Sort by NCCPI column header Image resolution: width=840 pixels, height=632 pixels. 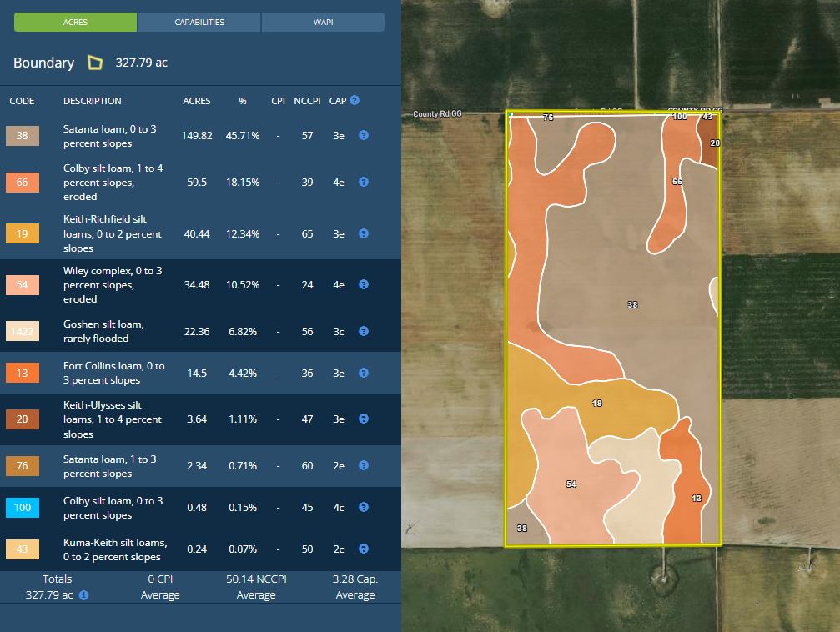click(x=307, y=101)
